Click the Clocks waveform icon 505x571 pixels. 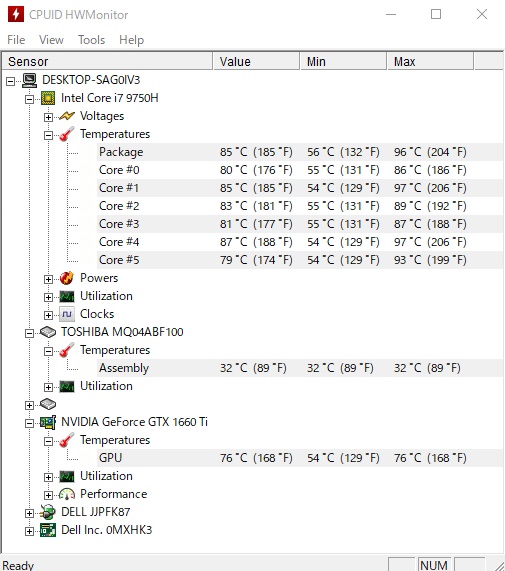(x=67, y=314)
